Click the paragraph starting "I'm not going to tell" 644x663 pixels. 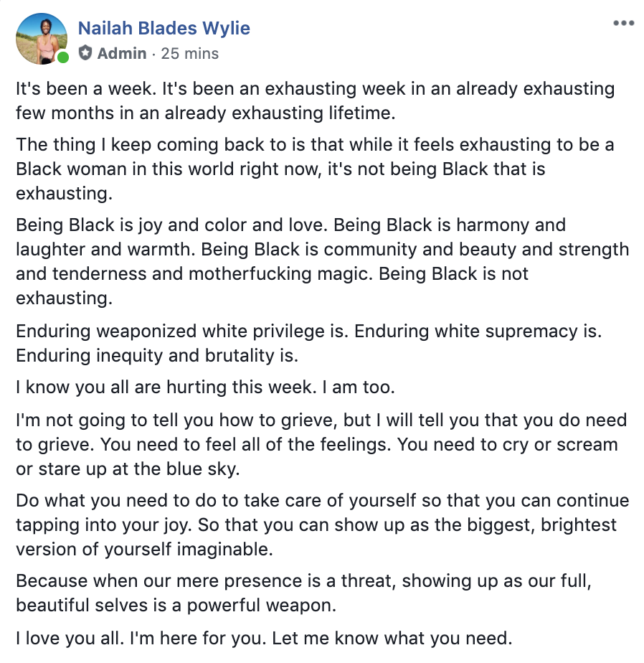click(x=321, y=444)
